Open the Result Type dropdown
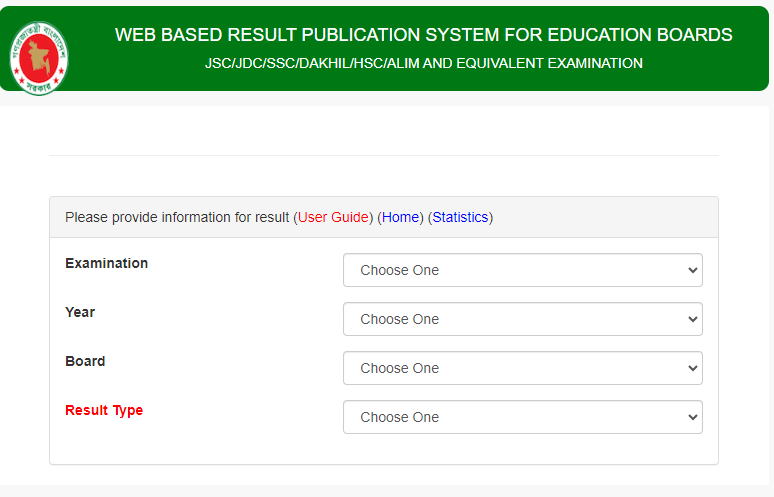 [x=522, y=417]
